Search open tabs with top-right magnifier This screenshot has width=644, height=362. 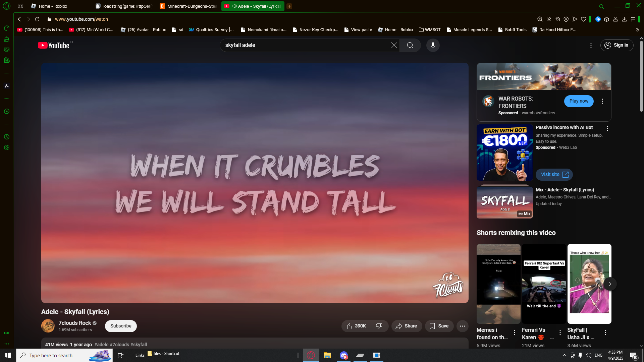602,6
